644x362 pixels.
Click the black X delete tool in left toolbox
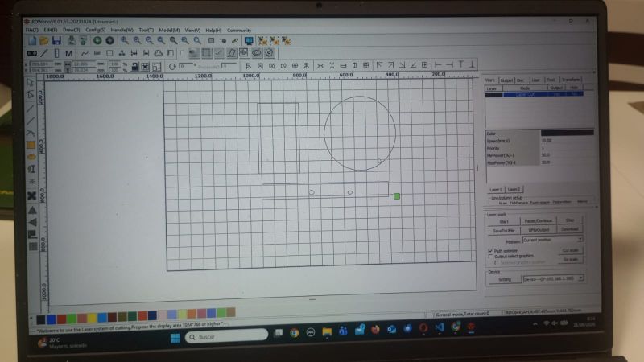pyautogui.click(x=31, y=195)
